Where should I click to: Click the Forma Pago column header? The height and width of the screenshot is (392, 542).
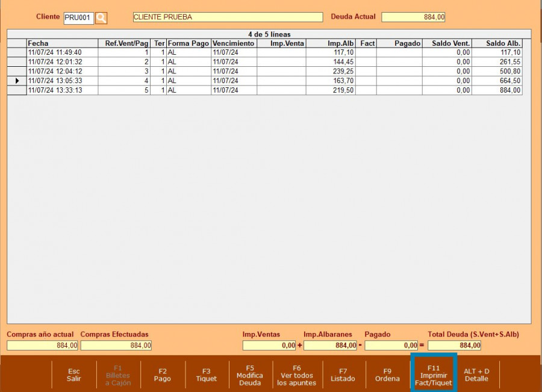tap(188, 43)
